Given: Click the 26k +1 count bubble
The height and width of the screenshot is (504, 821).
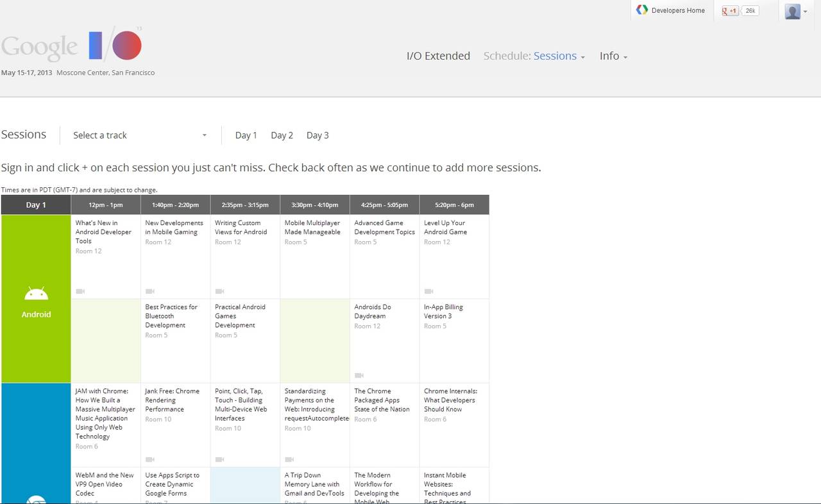Looking at the screenshot, I should click(x=750, y=11).
